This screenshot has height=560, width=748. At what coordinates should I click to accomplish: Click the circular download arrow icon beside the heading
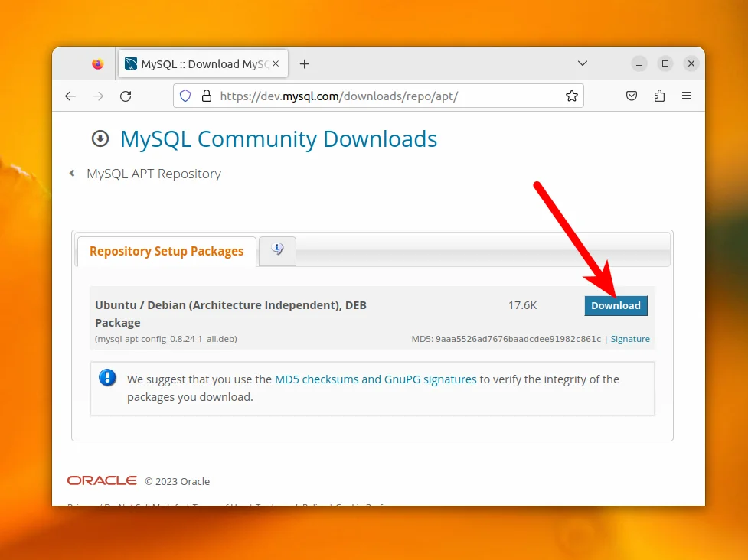(100, 138)
